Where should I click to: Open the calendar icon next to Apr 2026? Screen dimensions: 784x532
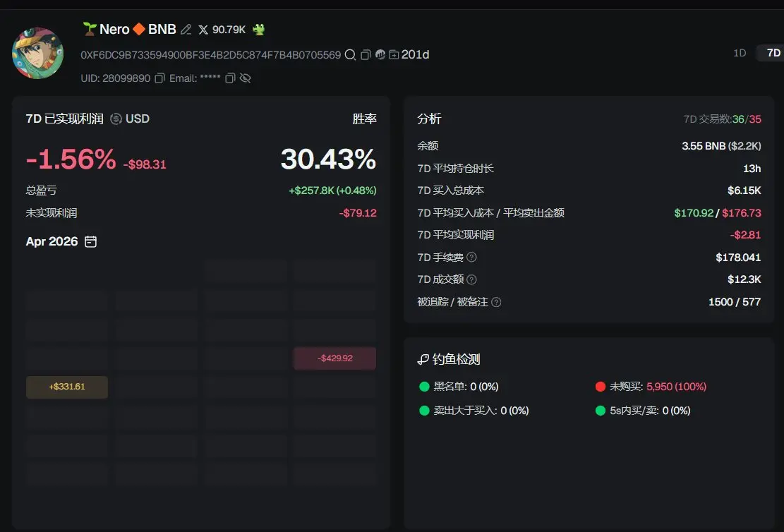point(90,241)
